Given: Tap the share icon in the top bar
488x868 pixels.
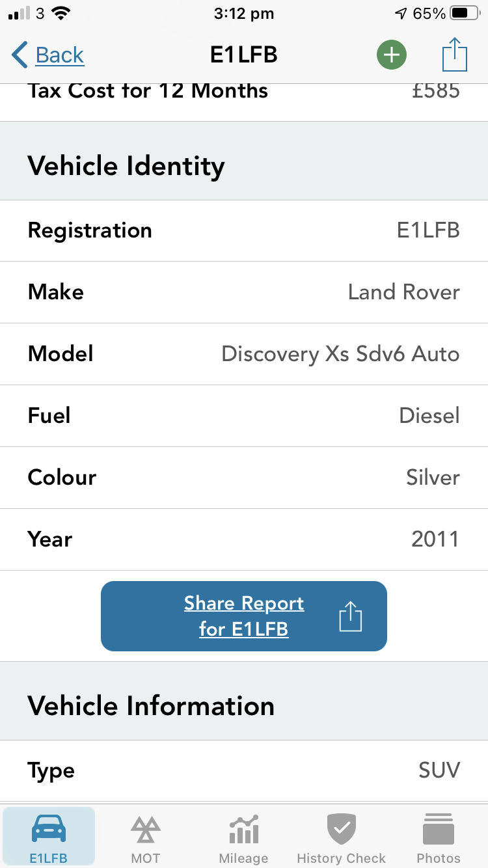Looking at the screenshot, I should click(455, 55).
